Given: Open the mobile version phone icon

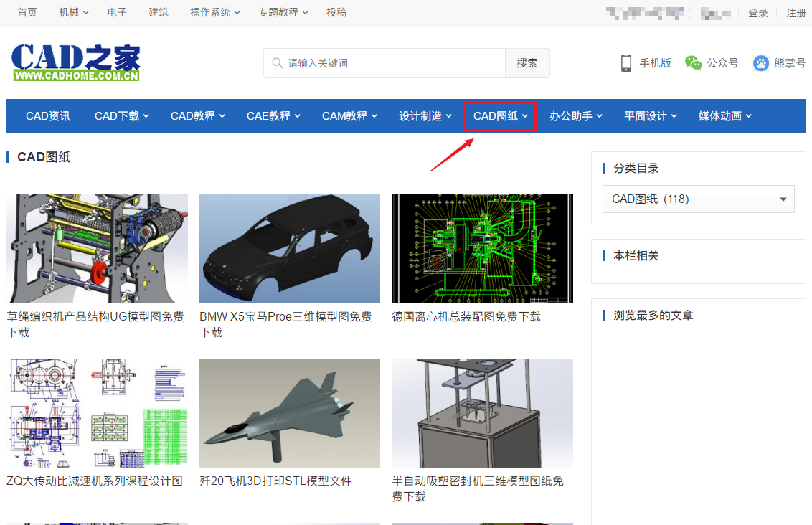Looking at the screenshot, I should 625,63.
